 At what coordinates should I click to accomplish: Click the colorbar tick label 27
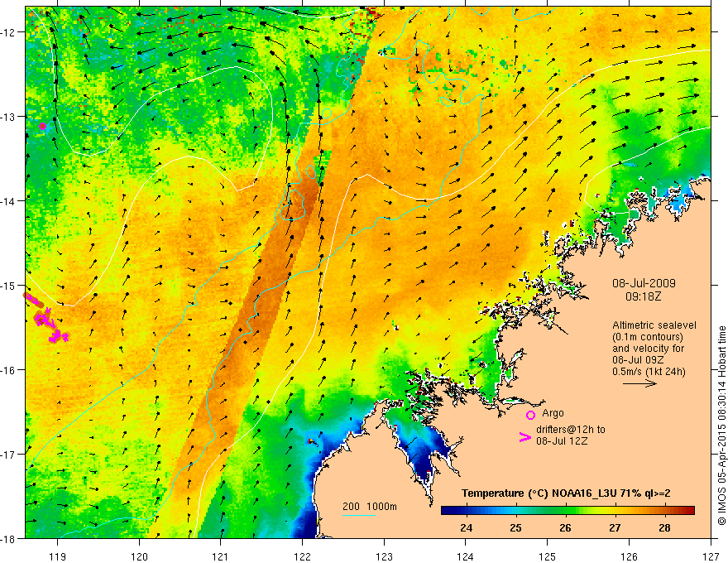tap(615, 527)
